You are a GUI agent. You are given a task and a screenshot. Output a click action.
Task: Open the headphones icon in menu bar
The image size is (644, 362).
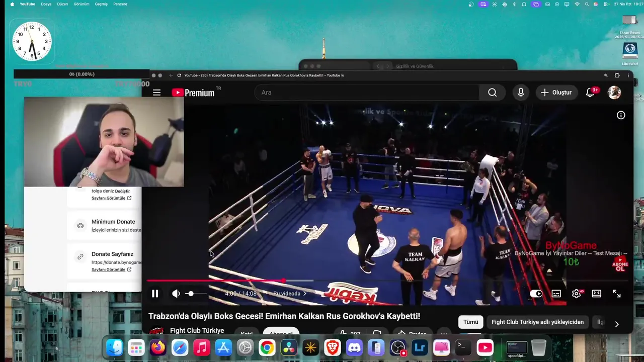pyautogui.click(x=524, y=4)
